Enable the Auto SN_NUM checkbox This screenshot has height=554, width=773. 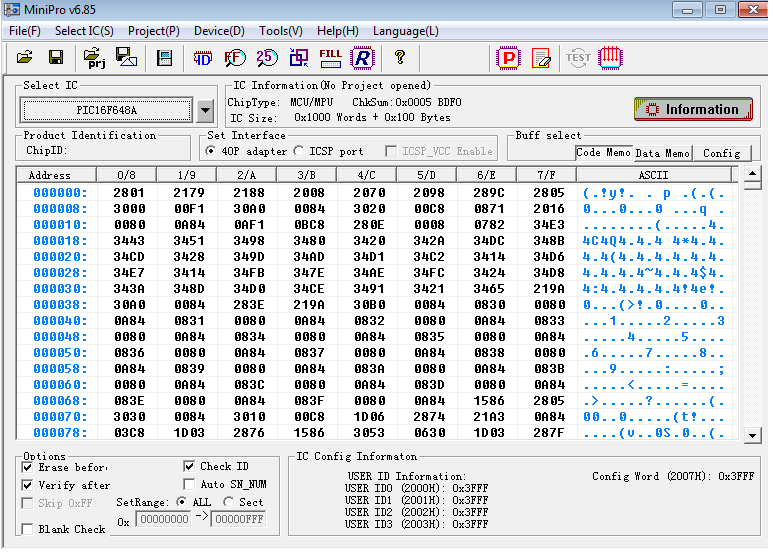coord(190,484)
